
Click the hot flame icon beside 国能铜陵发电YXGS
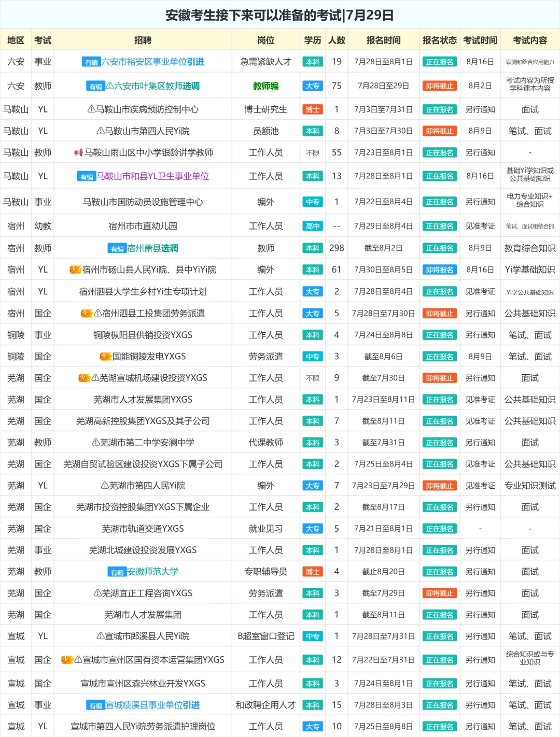(x=106, y=357)
